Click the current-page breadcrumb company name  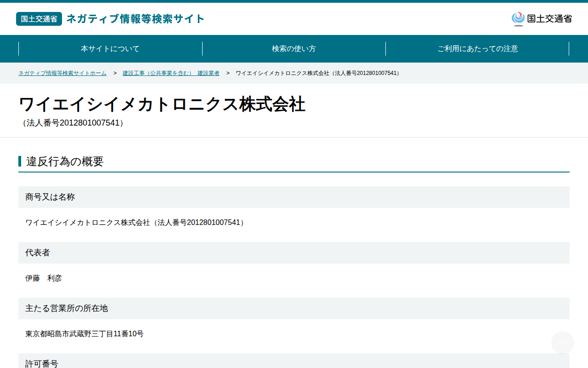tap(318, 73)
